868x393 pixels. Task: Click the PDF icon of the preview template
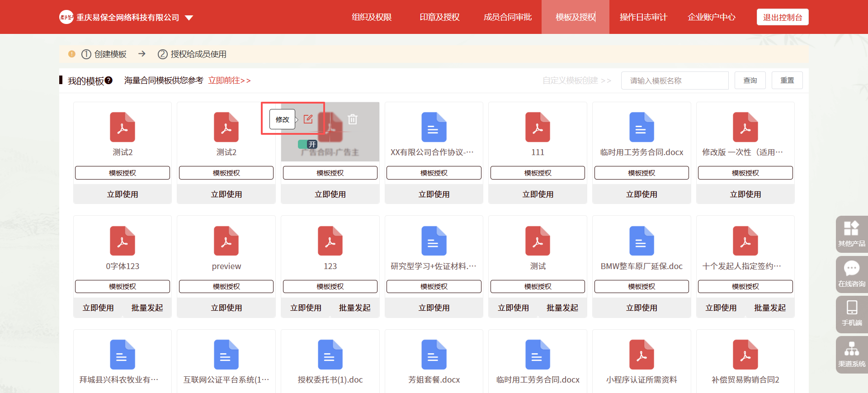tap(226, 241)
